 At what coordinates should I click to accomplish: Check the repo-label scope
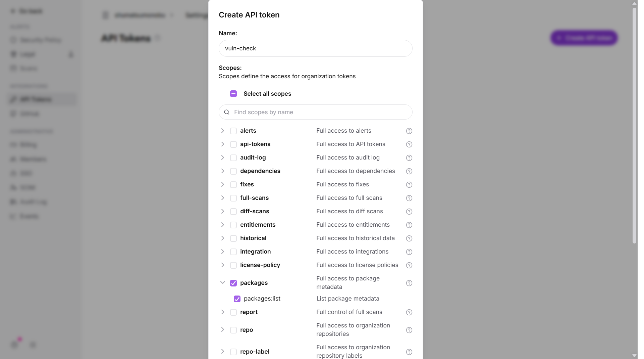233,352
